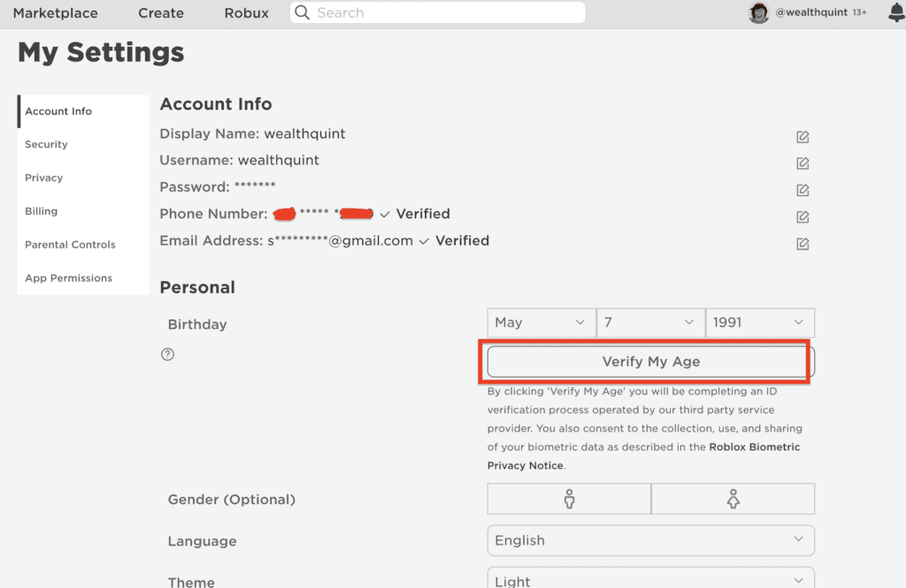Switch to the Privacy settings tab
Image resolution: width=906 pixels, height=588 pixels.
pos(84,178)
